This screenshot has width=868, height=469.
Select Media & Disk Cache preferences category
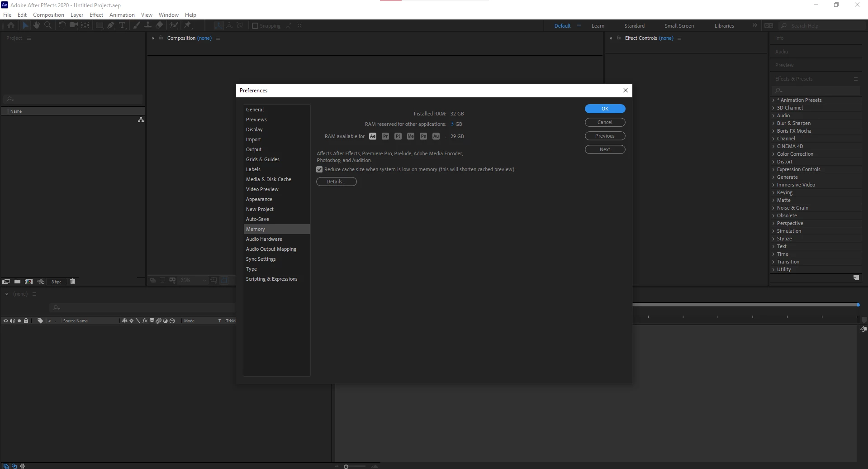pyautogui.click(x=276, y=179)
